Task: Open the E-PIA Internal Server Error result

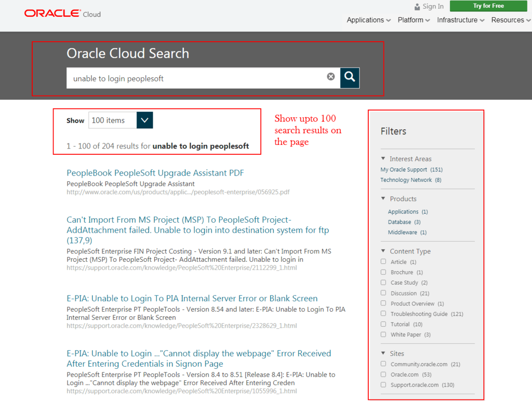Action: tap(192, 298)
